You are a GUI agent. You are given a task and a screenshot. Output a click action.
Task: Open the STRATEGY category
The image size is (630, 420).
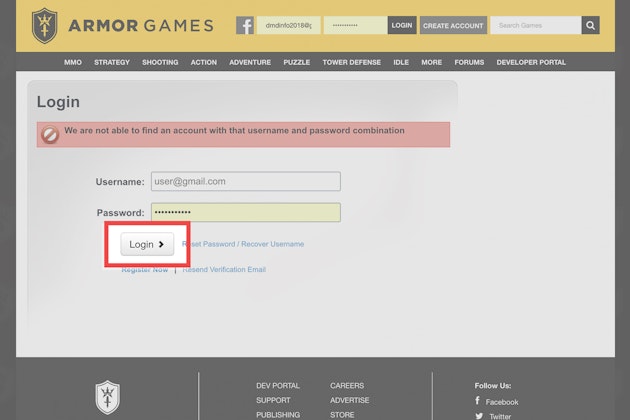(x=112, y=62)
